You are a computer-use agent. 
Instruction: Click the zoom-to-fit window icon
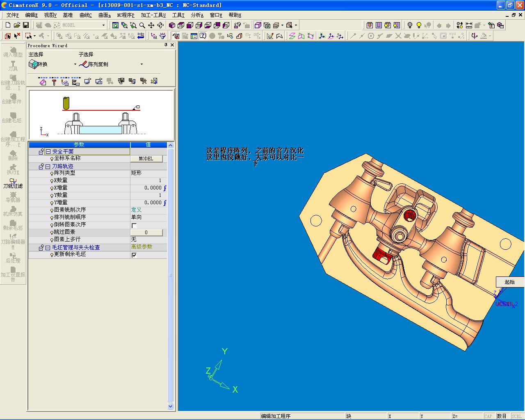tap(115, 25)
